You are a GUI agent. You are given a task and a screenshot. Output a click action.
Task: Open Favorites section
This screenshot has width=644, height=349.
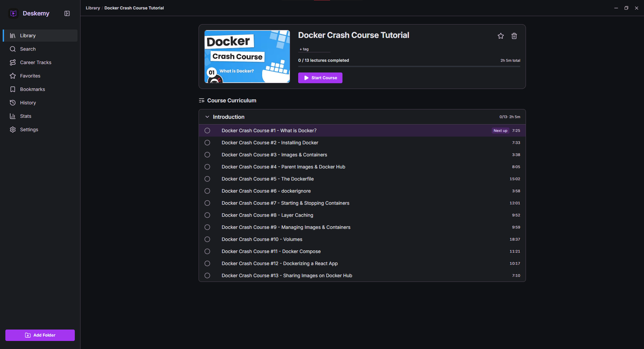(x=40, y=76)
